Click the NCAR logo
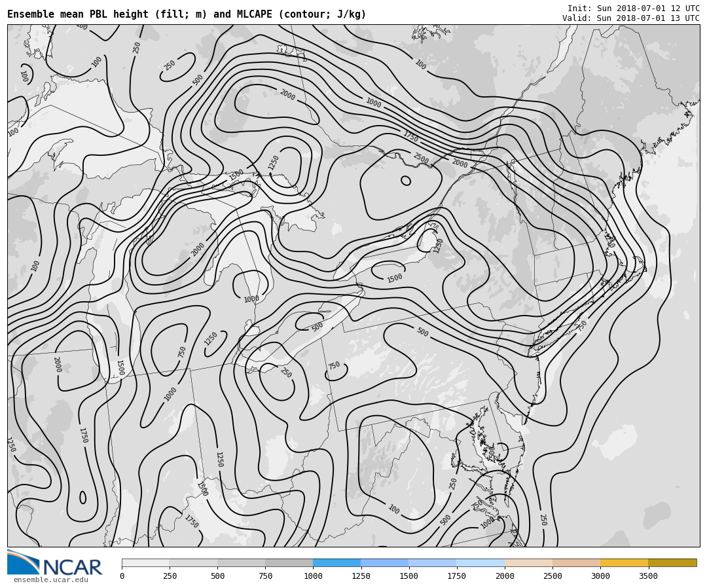This screenshot has width=707, height=588. [55, 562]
